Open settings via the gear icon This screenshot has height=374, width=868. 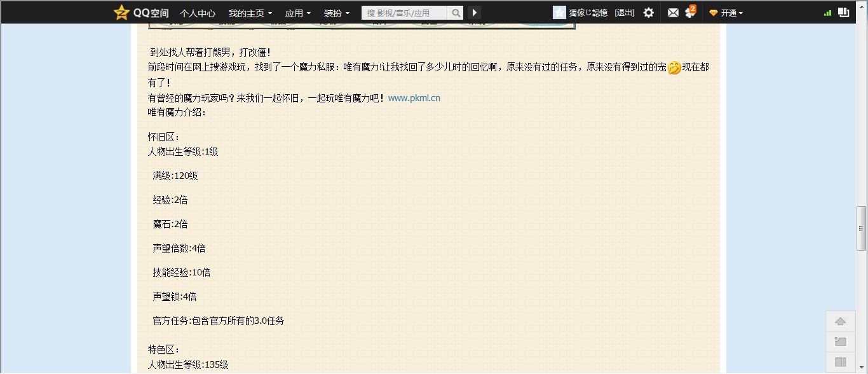coord(648,13)
